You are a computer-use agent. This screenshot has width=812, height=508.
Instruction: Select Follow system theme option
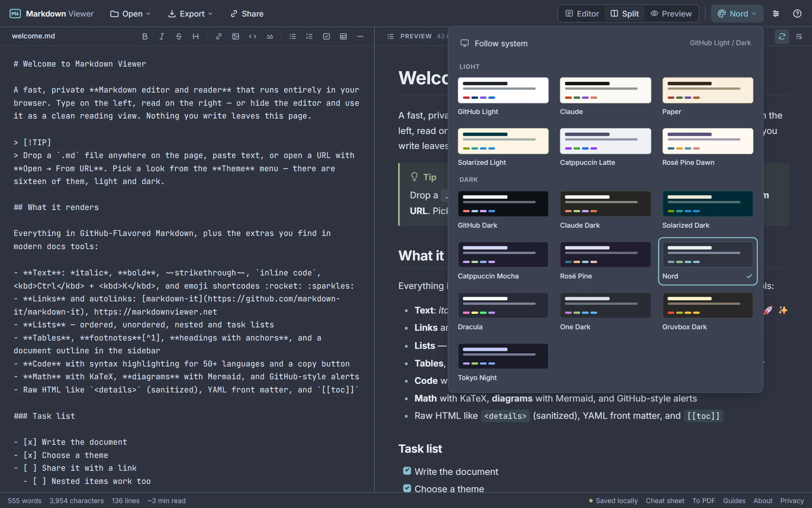[606, 43]
